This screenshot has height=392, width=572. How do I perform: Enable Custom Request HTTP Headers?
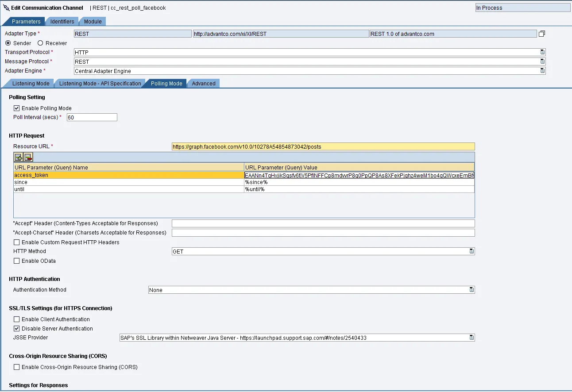click(x=17, y=242)
